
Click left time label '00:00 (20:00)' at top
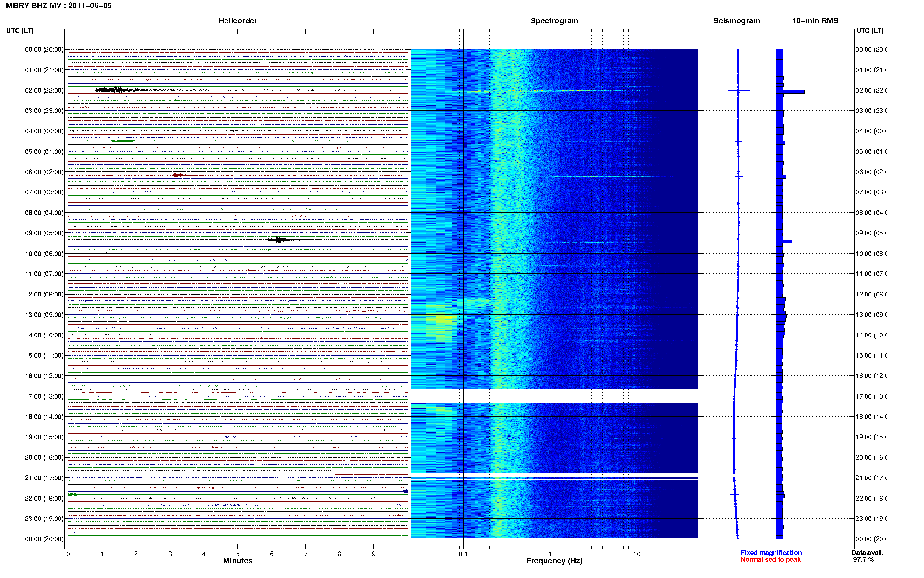pos(44,49)
